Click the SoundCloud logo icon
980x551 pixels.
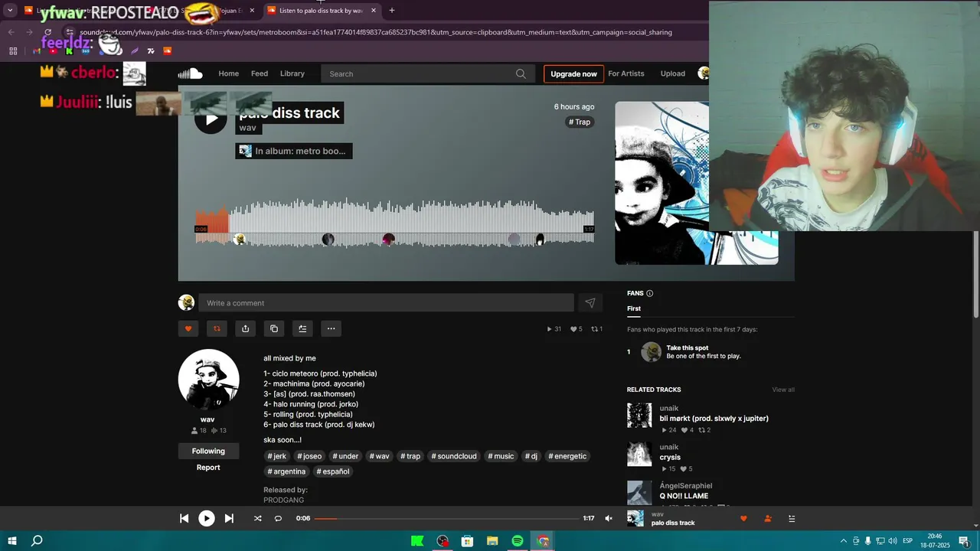tap(190, 73)
